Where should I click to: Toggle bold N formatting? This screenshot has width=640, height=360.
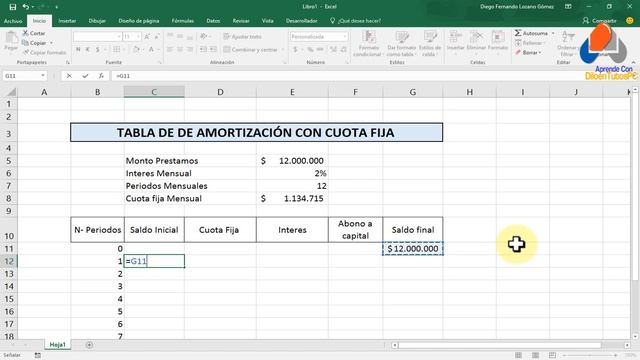tap(78, 49)
